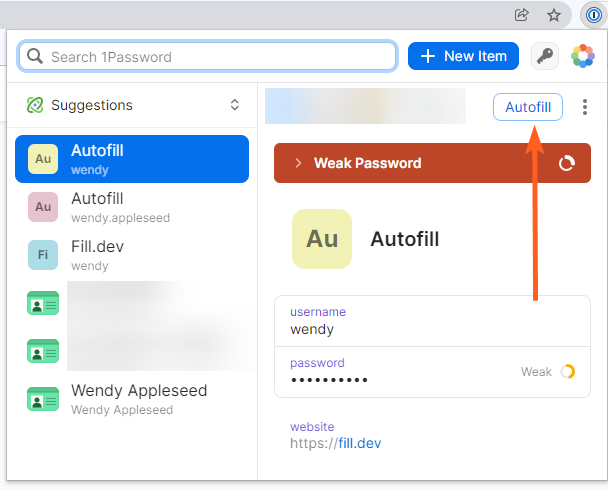Open the colorful account switcher icon
Viewport: 608px width, 491px height.
point(582,57)
